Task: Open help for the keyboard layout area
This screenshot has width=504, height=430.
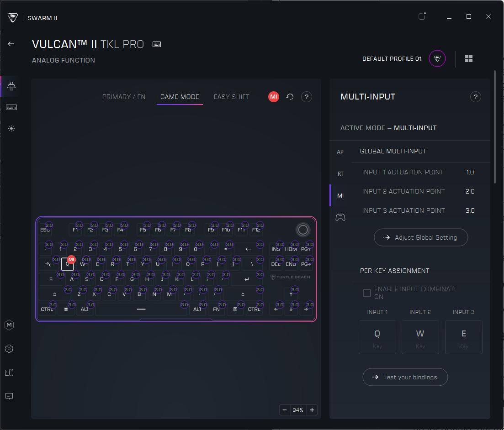Action: [x=307, y=97]
